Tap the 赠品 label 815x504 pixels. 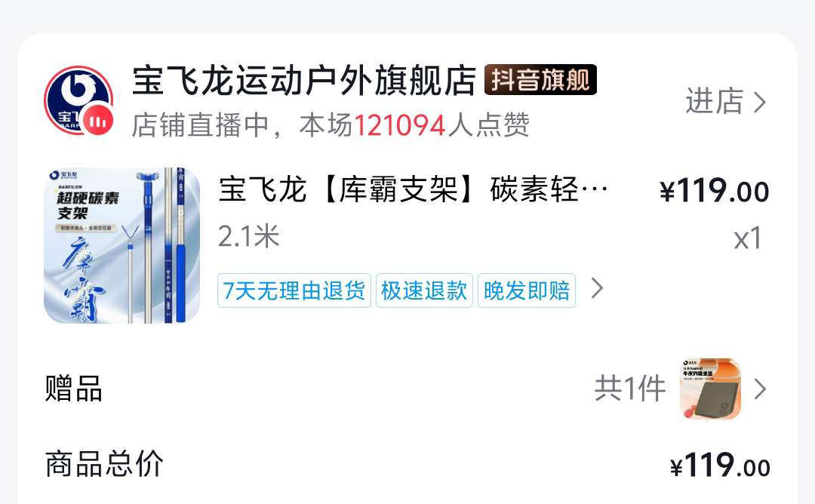pos(74,389)
